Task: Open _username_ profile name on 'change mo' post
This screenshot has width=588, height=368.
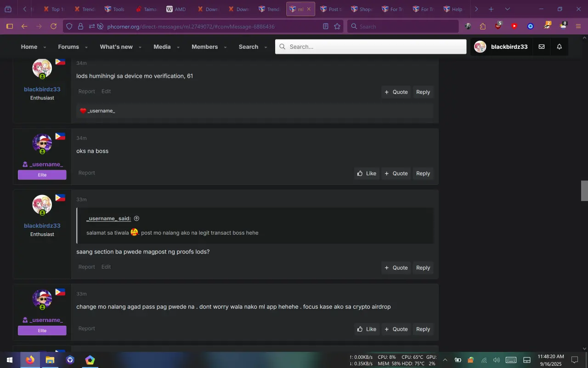Action: 46,320
